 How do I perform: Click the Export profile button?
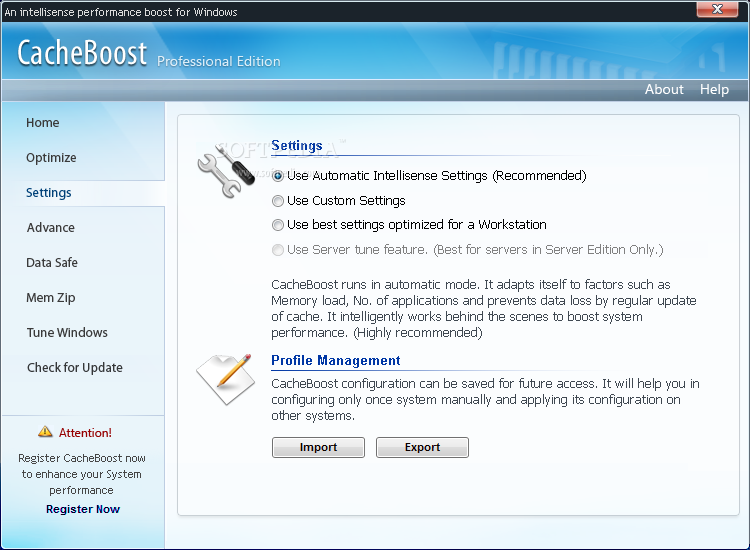(422, 447)
